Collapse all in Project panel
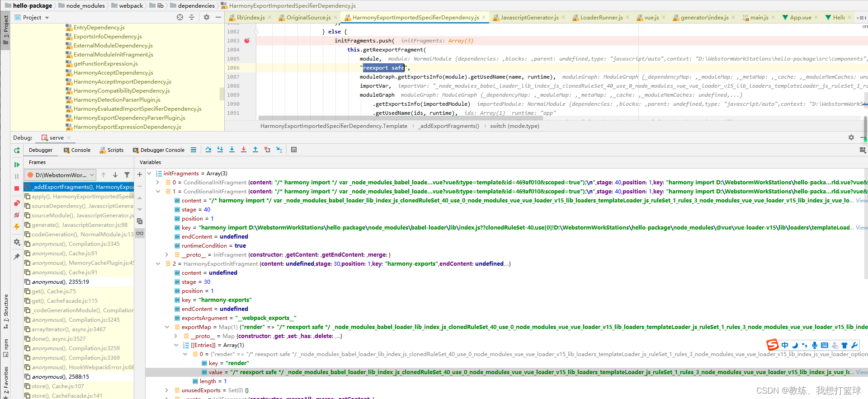This screenshot has width=868, height=399. [x=192, y=17]
